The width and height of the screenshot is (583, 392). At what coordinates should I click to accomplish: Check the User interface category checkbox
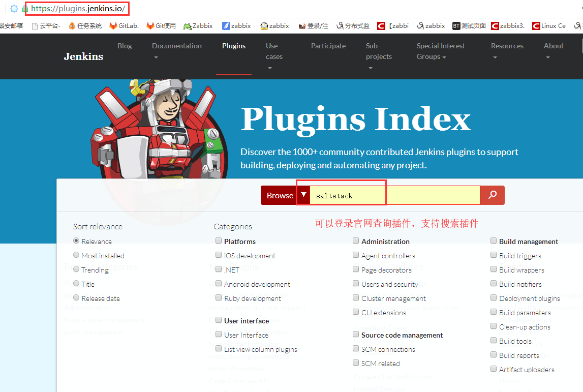[x=219, y=320]
